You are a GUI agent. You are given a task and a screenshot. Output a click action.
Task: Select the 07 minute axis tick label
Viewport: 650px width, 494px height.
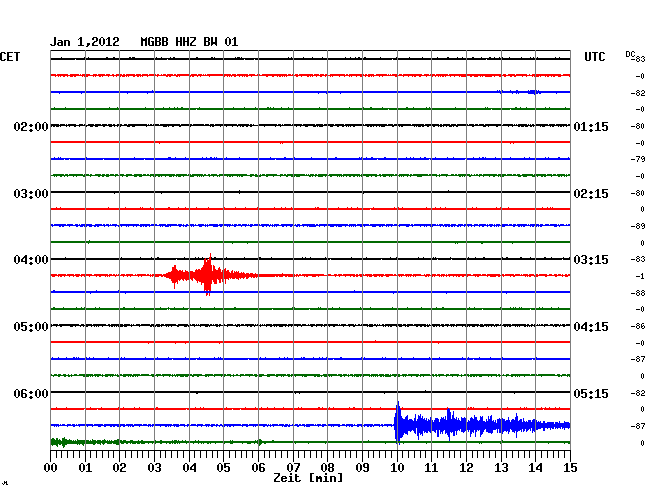coord(293,468)
